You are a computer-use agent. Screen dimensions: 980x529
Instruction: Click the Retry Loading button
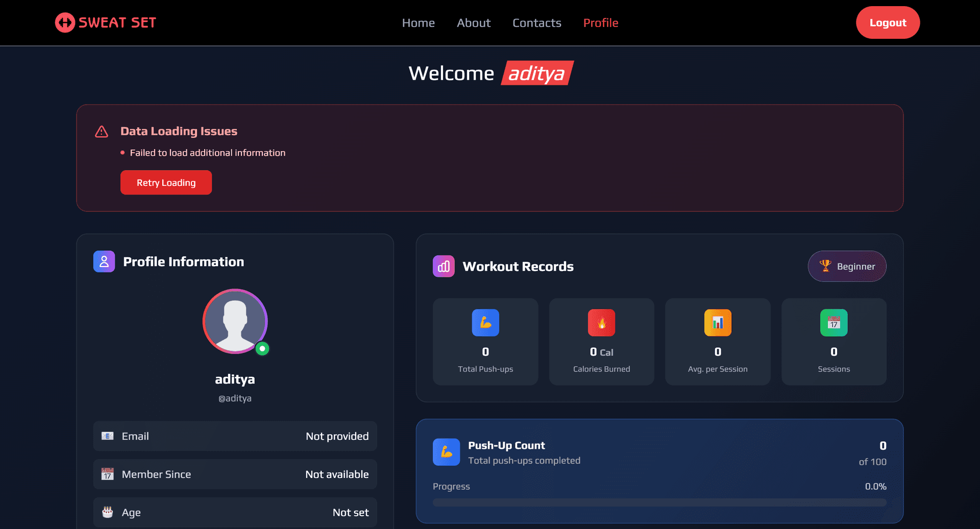pos(166,182)
